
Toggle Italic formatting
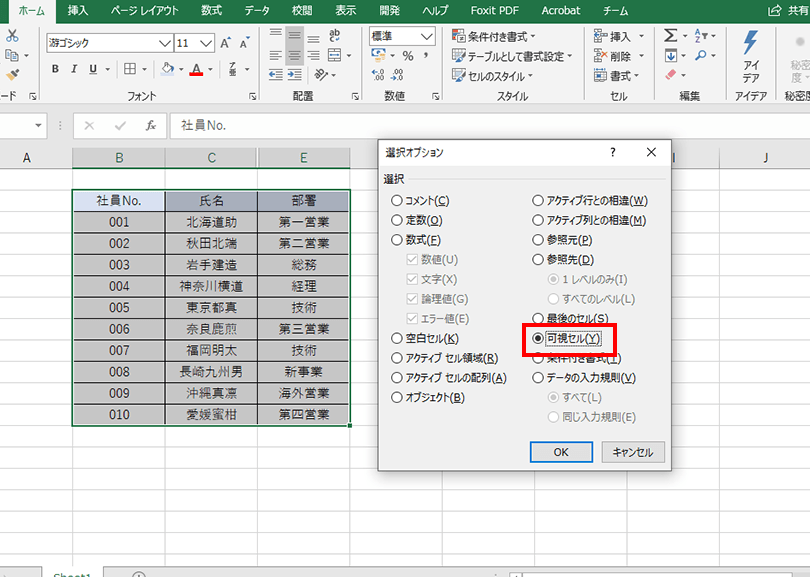(x=74, y=69)
